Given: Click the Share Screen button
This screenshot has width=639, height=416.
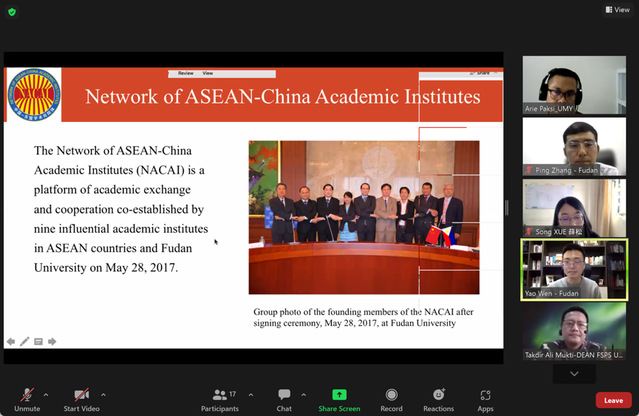Looking at the screenshot, I should (x=339, y=400).
